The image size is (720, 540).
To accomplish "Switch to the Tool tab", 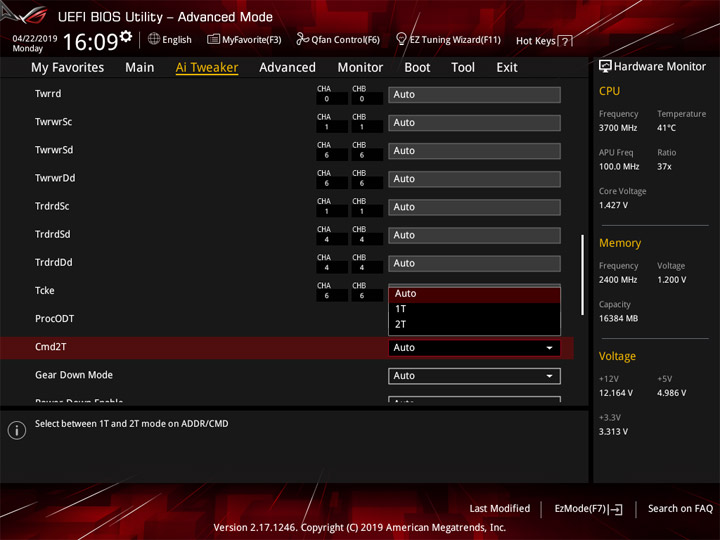I will tap(463, 68).
